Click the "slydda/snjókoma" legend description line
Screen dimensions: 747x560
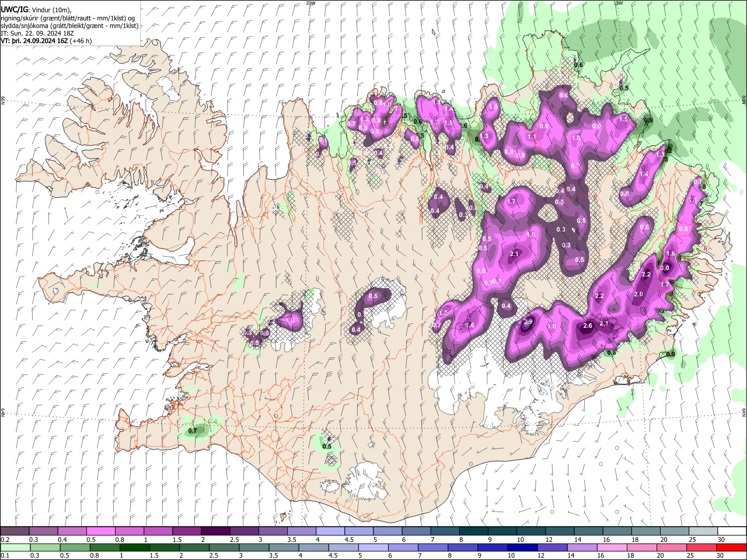pos(70,26)
